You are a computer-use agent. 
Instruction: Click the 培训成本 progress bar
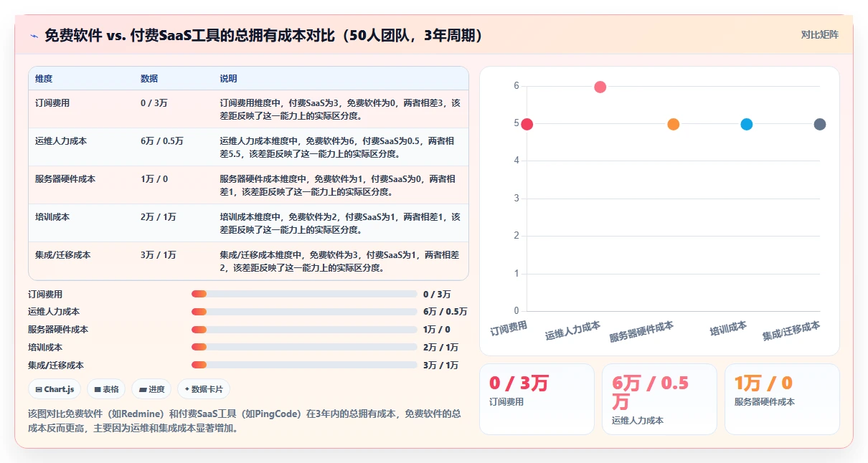click(x=304, y=347)
